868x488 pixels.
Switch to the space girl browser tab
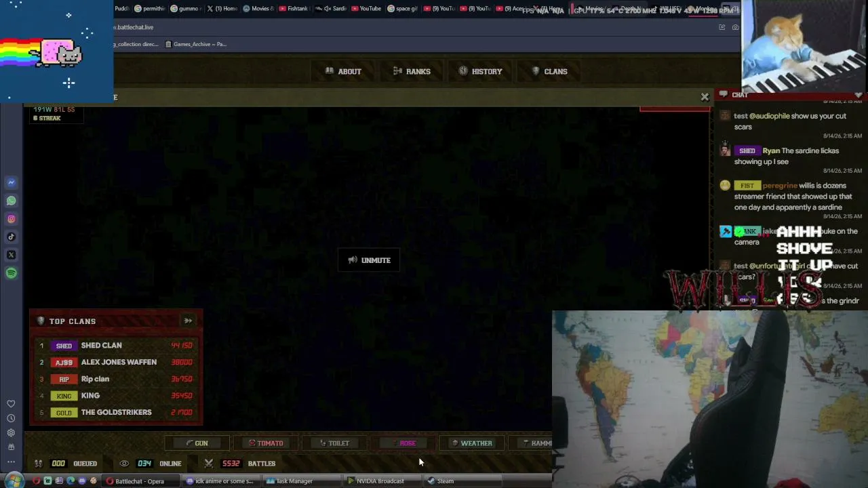point(402,9)
